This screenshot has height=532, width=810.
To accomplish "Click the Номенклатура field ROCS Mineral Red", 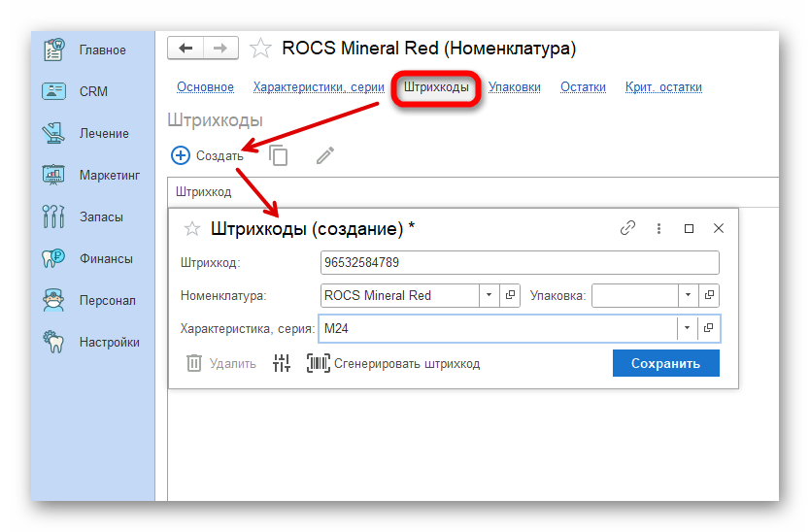I will [x=400, y=295].
